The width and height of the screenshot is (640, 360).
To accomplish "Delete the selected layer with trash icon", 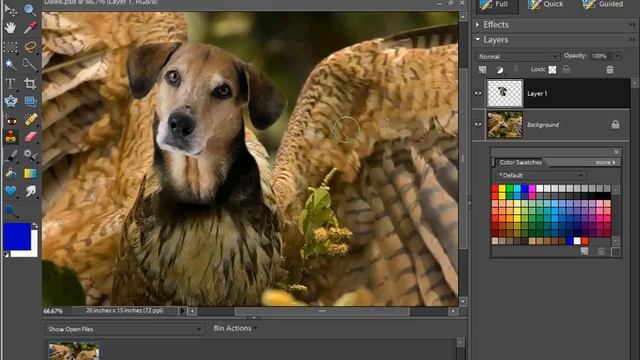I will (x=610, y=70).
